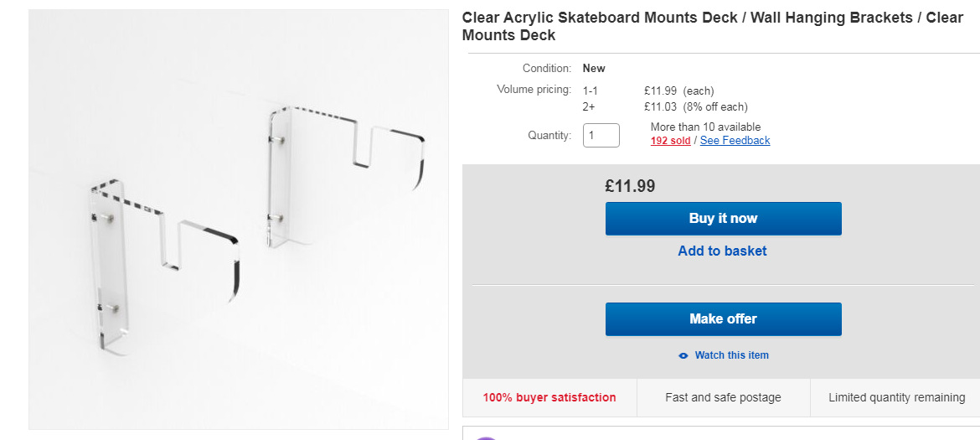Click the Add to basket link
This screenshot has height=440, width=980.
tap(722, 251)
